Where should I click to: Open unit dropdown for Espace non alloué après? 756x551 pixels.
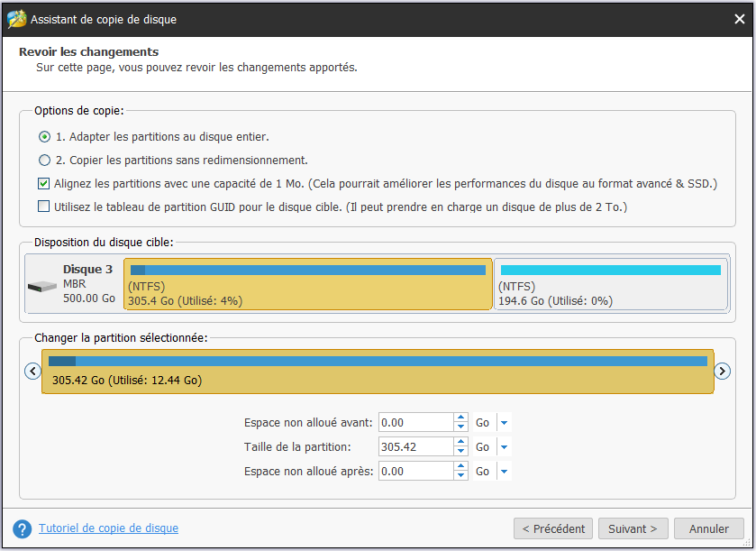(x=505, y=471)
